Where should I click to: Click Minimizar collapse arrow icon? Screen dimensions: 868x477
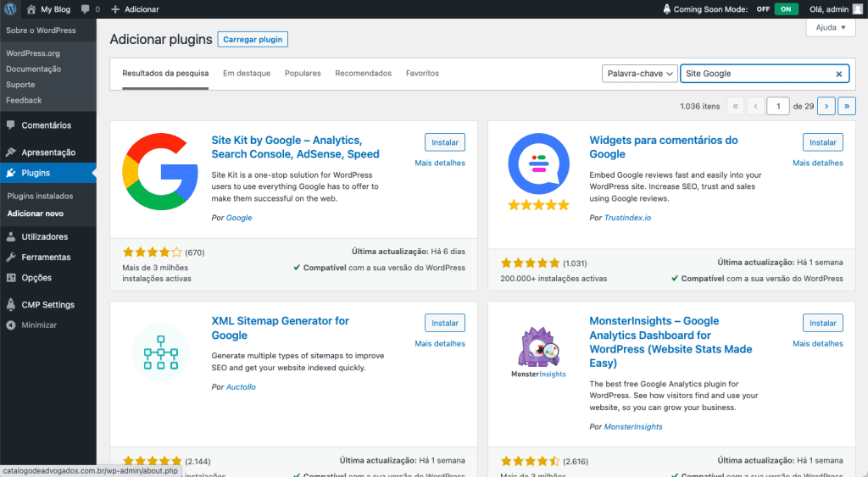point(10,324)
